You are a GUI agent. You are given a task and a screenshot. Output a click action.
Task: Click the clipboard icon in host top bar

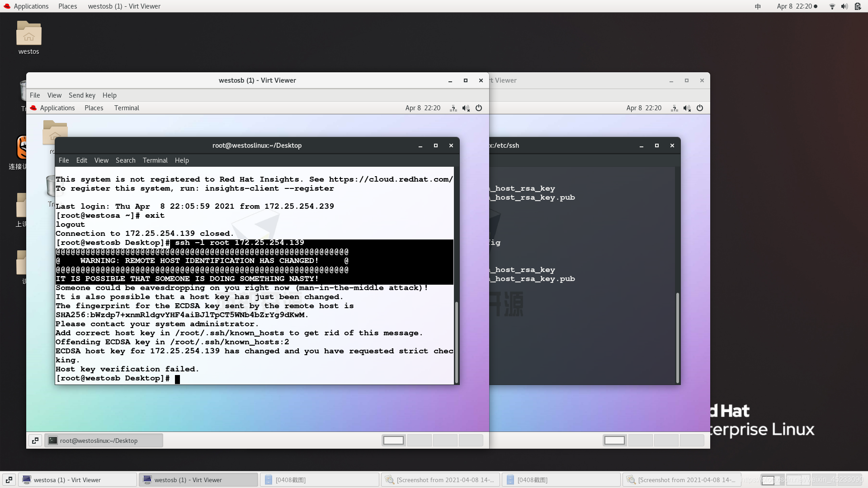pos(858,6)
